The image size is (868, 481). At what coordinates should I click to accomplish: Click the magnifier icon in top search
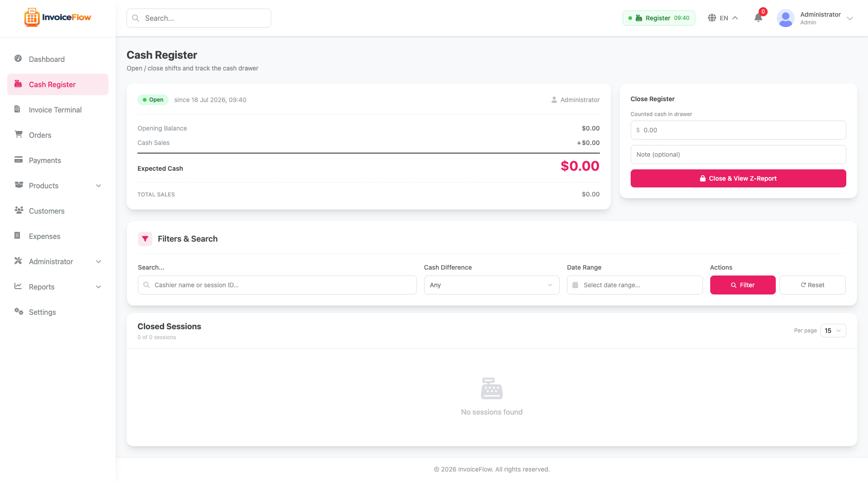[136, 18]
